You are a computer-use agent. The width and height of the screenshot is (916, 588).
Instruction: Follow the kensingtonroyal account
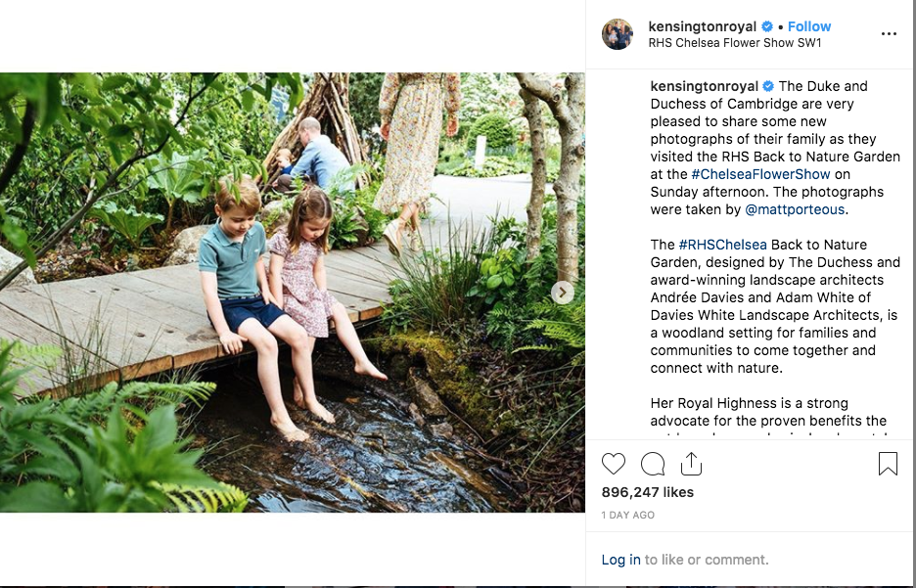click(x=809, y=26)
